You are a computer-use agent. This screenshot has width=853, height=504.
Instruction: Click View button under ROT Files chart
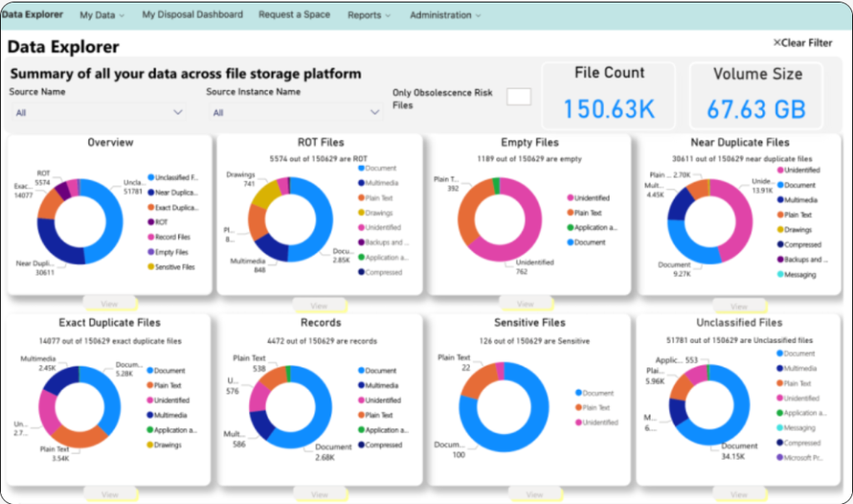(x=319, y=305)
